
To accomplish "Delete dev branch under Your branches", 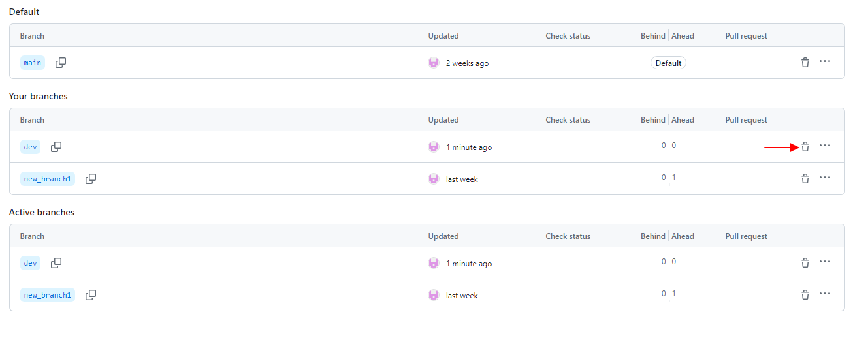I will pos(805,147).
